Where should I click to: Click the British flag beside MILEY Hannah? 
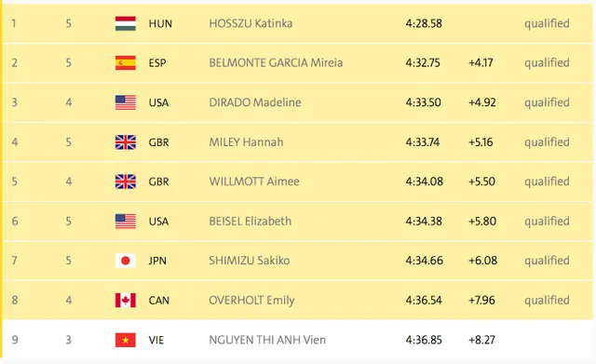pos(126,142)
